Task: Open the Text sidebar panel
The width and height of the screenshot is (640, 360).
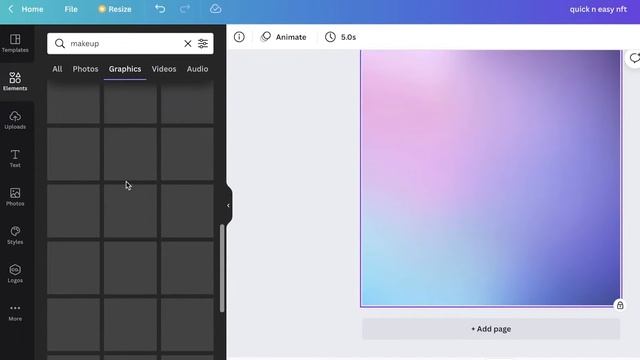Action: click(x=15, y=158)
